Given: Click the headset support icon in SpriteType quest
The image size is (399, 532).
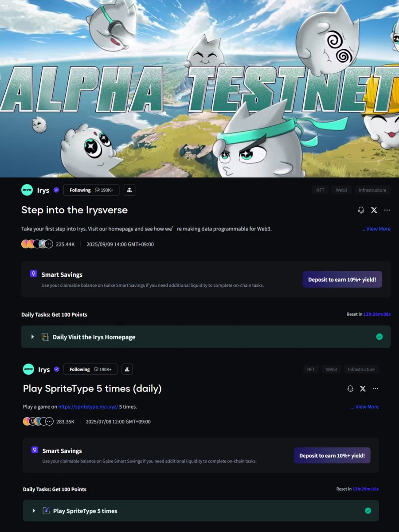Looking at the screenshot, I should (x=350, y=388).
